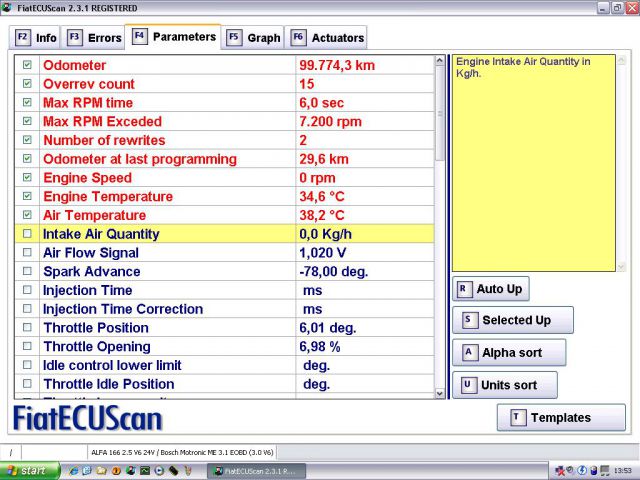Image resolution: width=640 pixels, height=480 pixels.
Task: Click the parameter list scroll-down arrow
Action: coord(440,393)
